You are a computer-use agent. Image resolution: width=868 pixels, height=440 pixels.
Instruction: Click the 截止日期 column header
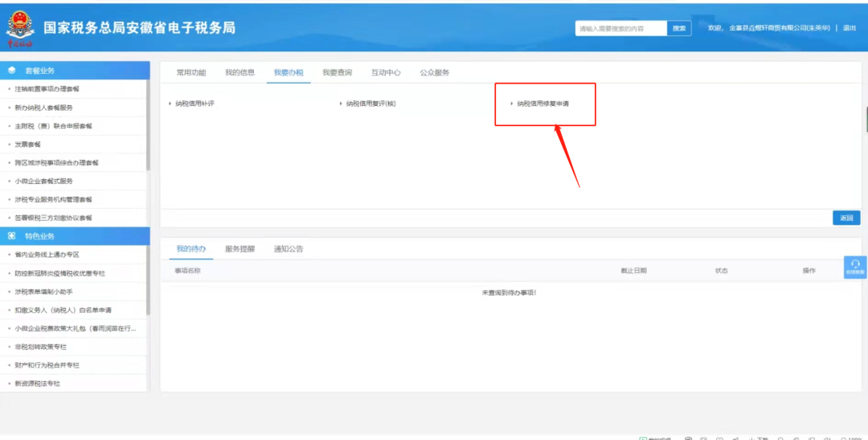tap(633, 271)
